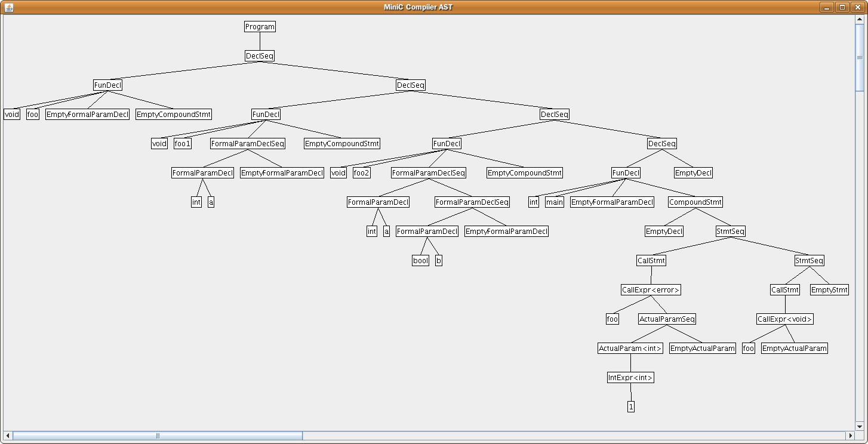Click the vertical scrollbar up arrow
This screenshot has height=444, width=868.
860,20
